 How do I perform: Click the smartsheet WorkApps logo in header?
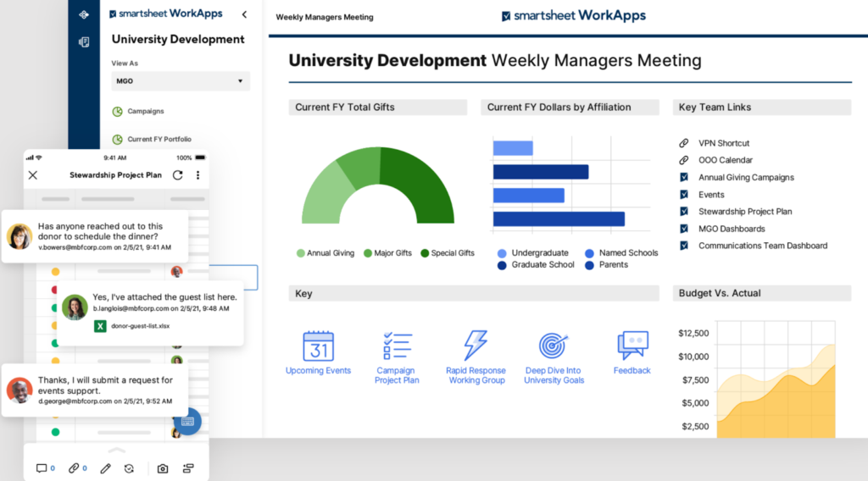click(574, 15)
